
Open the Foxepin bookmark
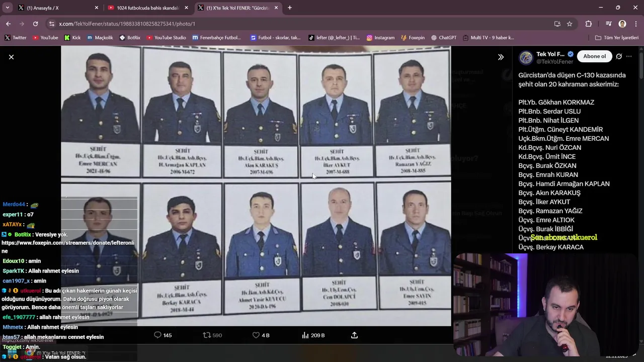413,37
